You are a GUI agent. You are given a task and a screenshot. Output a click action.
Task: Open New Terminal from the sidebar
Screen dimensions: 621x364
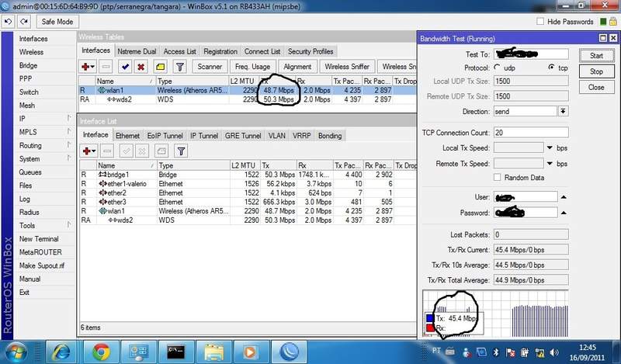tap(39, 239)
